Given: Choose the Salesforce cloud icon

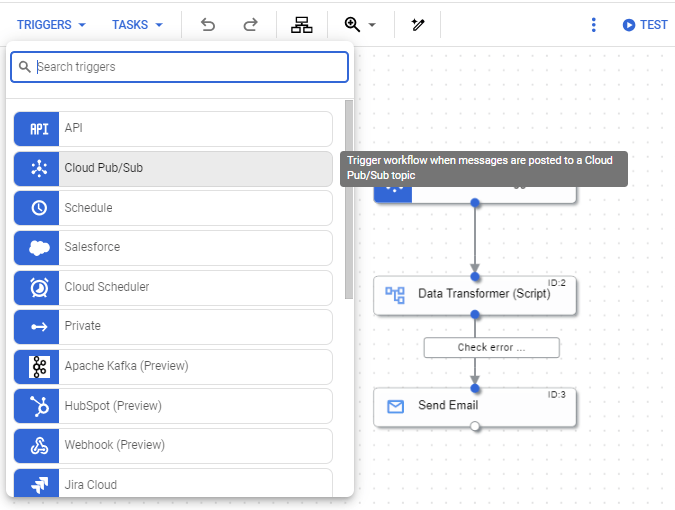Looking at the screenshot, I should pos(38,248).
